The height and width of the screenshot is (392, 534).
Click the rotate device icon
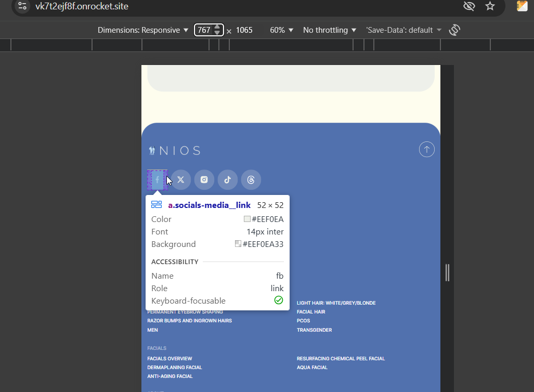point(454,30)
